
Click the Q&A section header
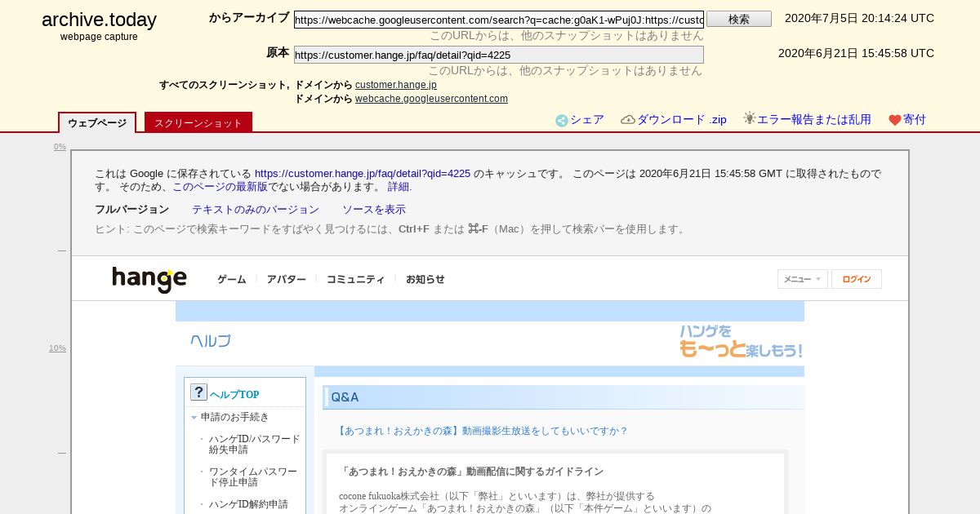(563, 397)
